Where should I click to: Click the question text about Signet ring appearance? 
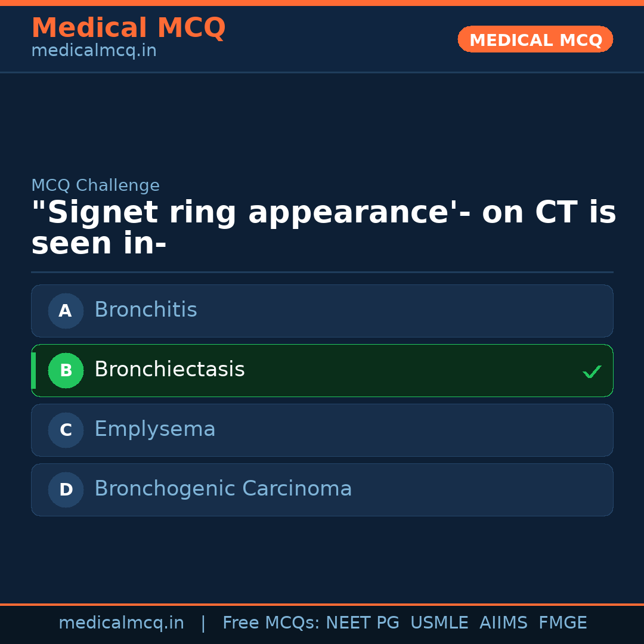(322, 227)
